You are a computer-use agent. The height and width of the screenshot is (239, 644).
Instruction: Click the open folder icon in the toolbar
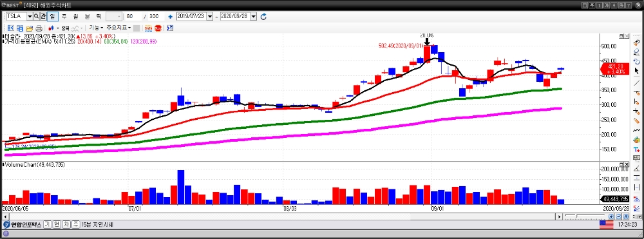(30, 28)
